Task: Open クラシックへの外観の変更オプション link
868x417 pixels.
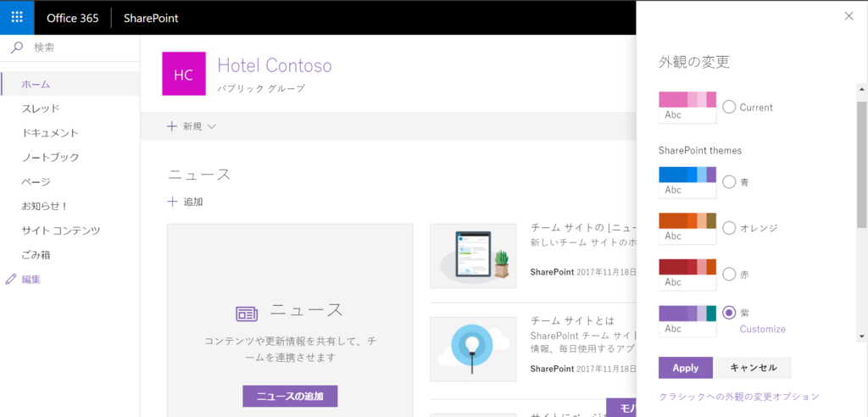Action: tap(739, 397)
